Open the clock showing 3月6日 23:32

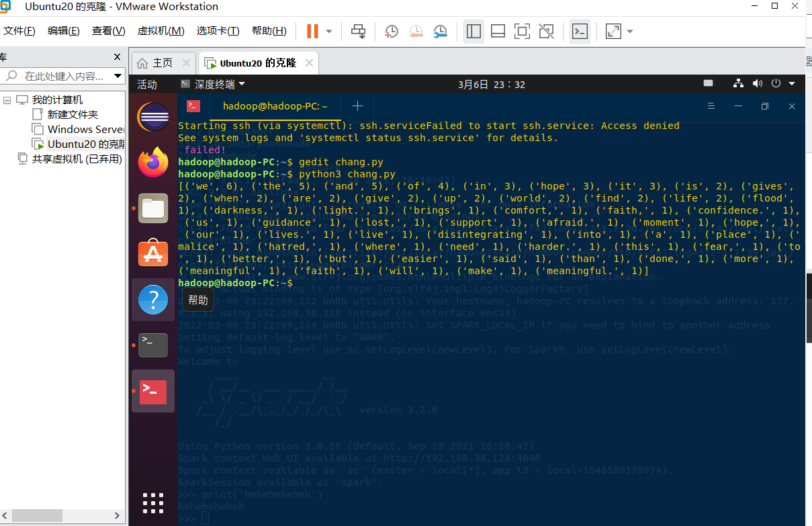(492, 84)
